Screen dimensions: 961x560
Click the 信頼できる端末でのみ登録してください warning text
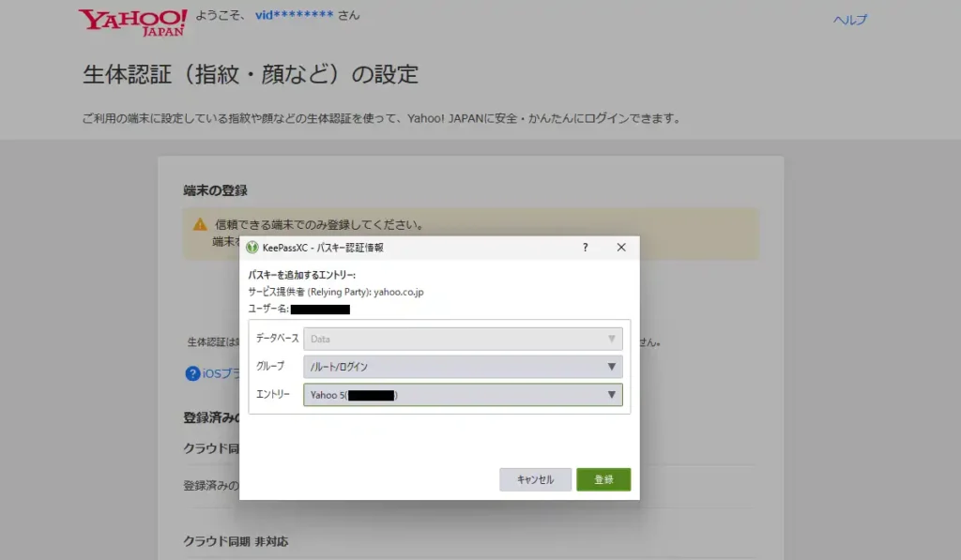(320, 225)
